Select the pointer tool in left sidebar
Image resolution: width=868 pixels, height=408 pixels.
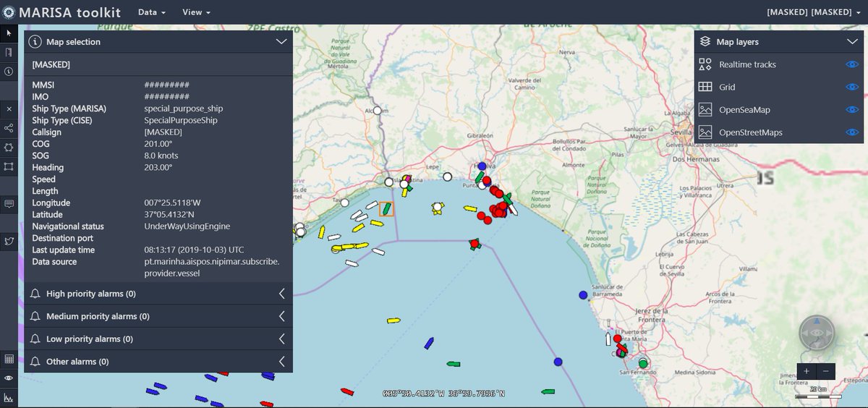[9, 33]
